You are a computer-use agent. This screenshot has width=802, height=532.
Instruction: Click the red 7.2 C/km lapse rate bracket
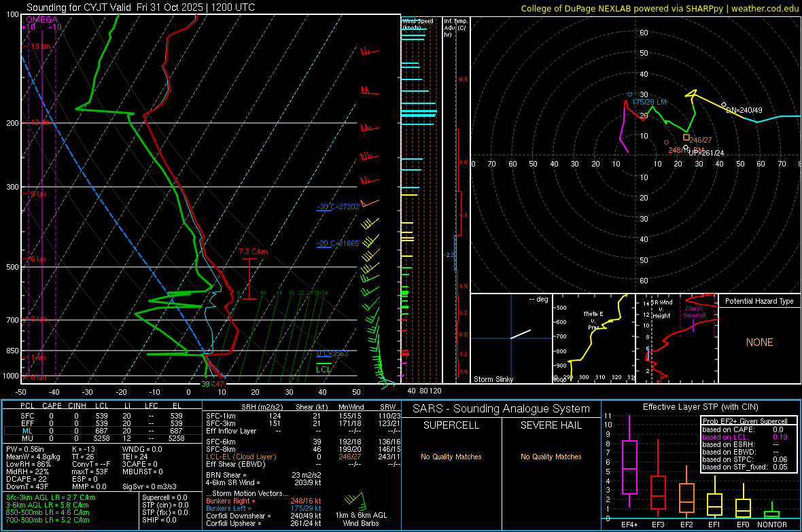pos(249,279)
